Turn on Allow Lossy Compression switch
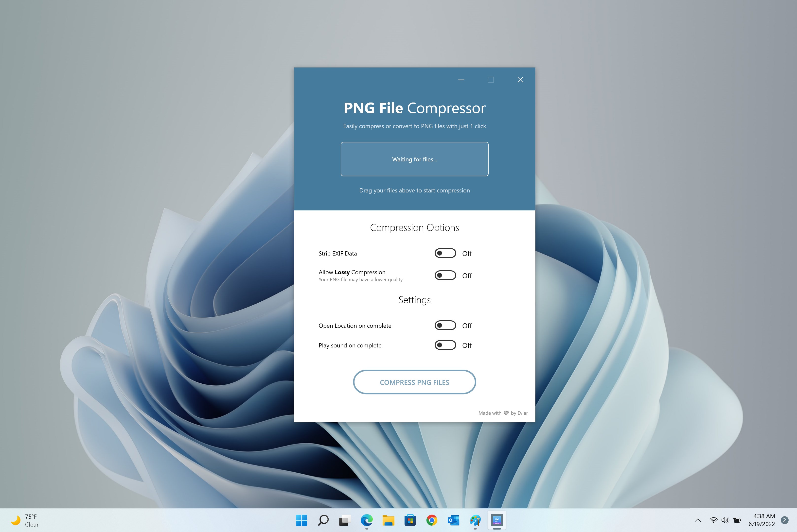 (445, 275)
